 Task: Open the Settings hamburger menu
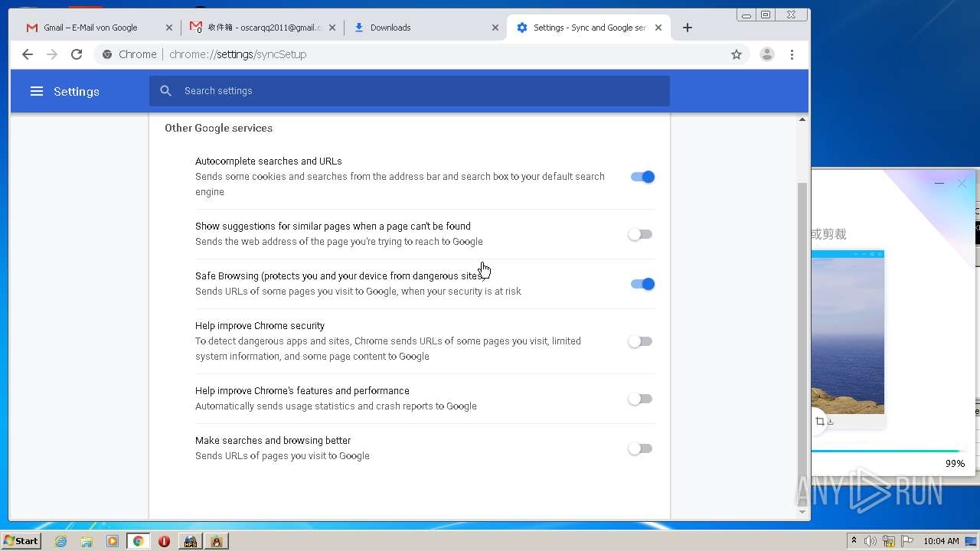(36, 91)
